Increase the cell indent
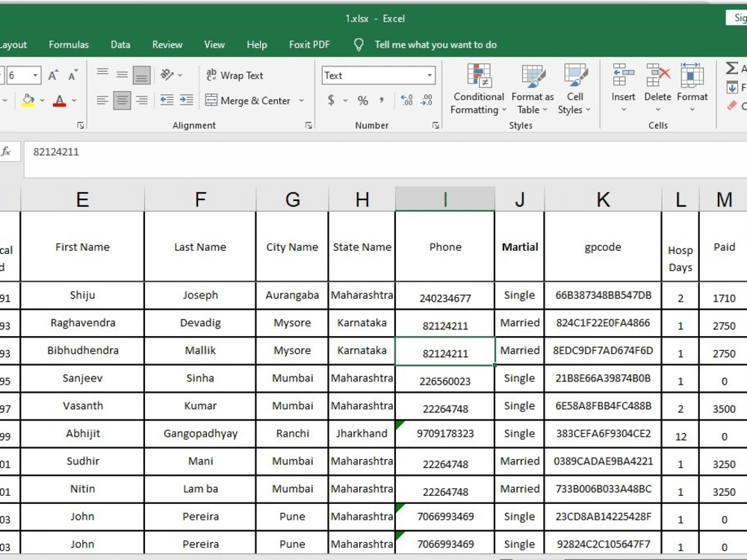Image resolution: width=747 pixels, height=560 pixels. coord(186,101)
